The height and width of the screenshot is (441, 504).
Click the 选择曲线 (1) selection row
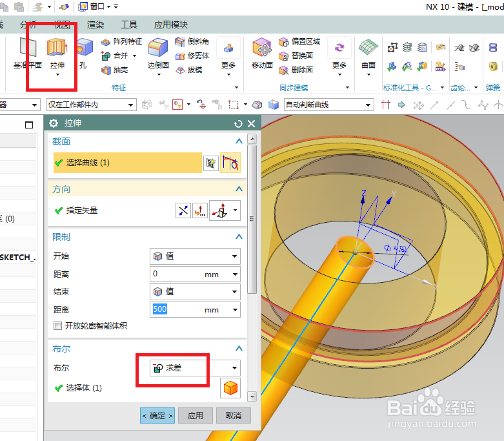click(128, 163)
